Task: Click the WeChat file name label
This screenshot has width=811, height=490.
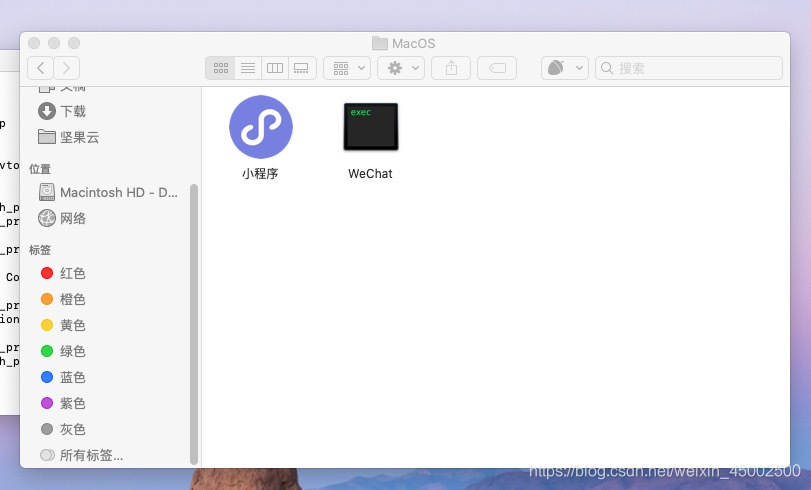Action: pyautogui.click(x=370, y=174)
